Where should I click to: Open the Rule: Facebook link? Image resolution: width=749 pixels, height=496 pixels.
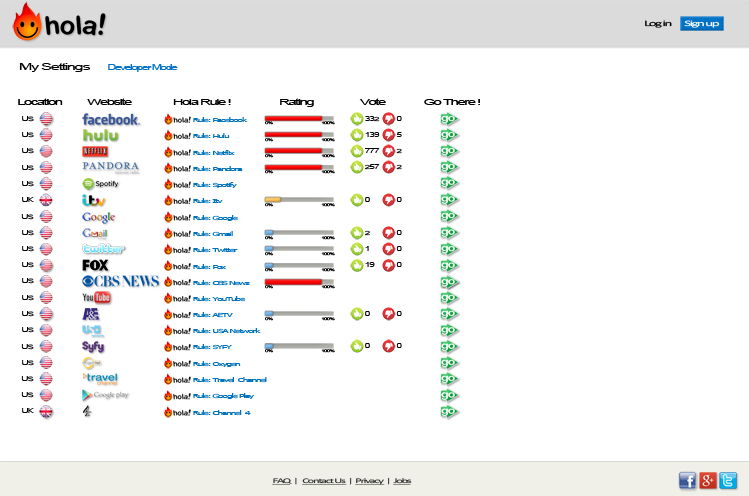pyautogui.click(x=220, y=120)
